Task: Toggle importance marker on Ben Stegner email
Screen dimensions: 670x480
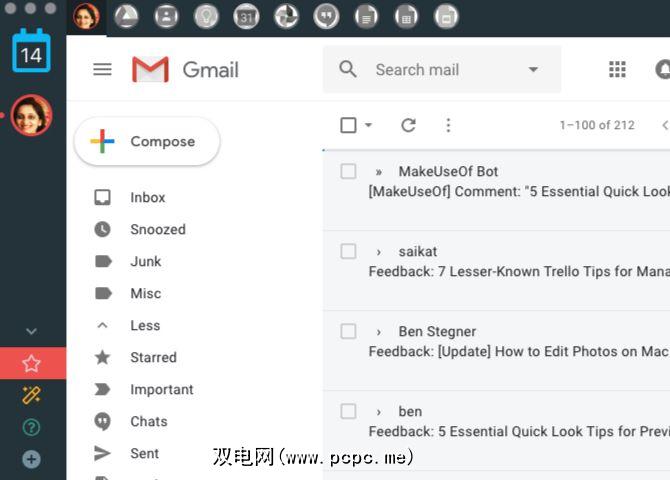Action: coord(379,332)
